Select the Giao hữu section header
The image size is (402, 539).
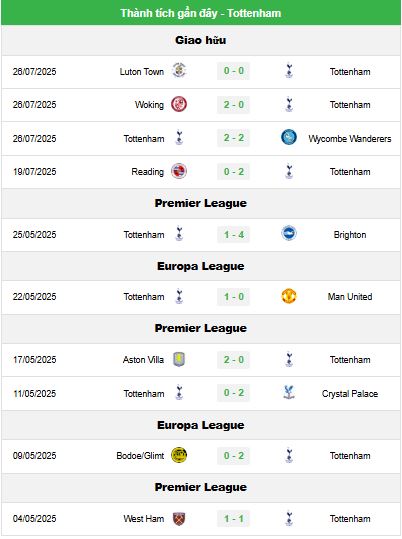coord(201,40)
